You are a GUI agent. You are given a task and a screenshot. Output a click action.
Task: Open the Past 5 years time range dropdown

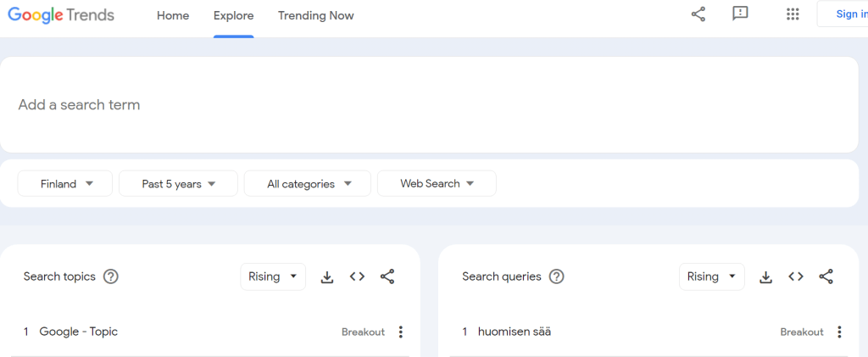178,184
